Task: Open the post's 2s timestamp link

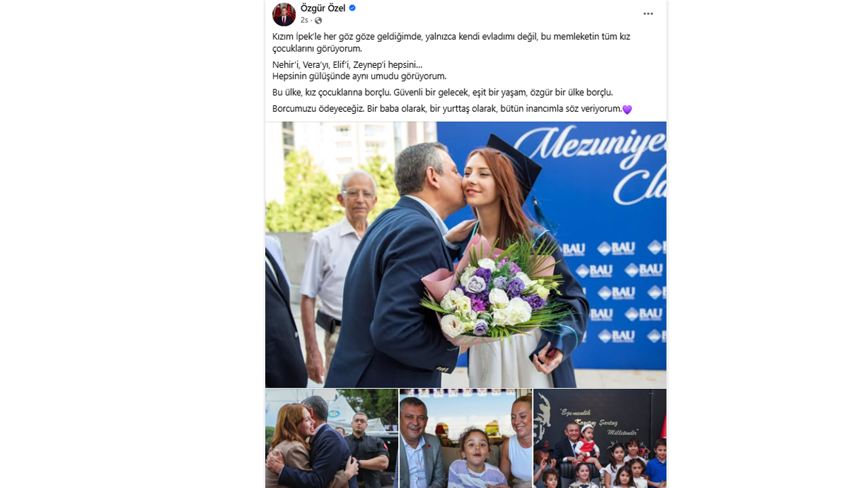Action: 304,20
